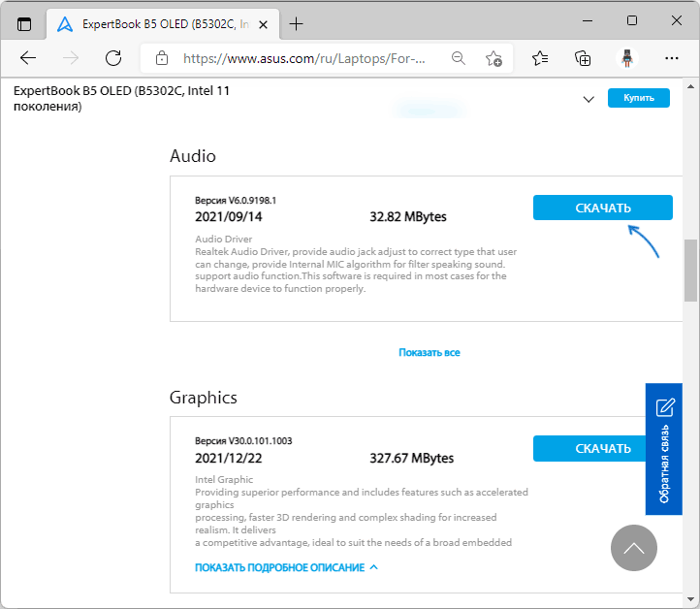Click the round back-to-top arrow button
This screenshot has width=700, height=609.
tap(634, 548)
